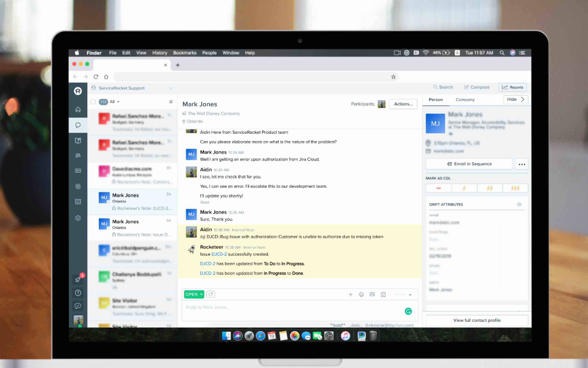This screenshot has height=368, width=588.
Task: Open rocket notifications icon with badge
Action: point(78,279)
